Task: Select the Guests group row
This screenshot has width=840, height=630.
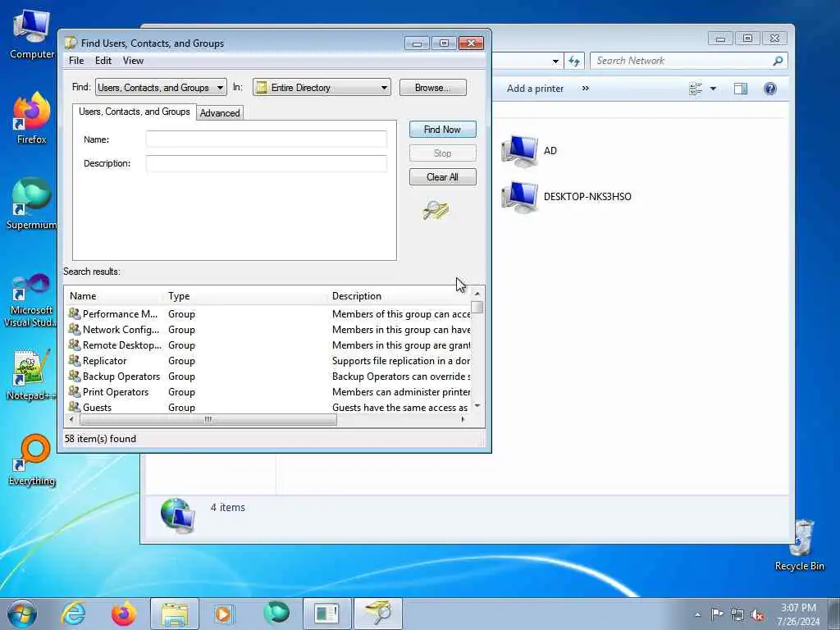Action: click(267, 407)
